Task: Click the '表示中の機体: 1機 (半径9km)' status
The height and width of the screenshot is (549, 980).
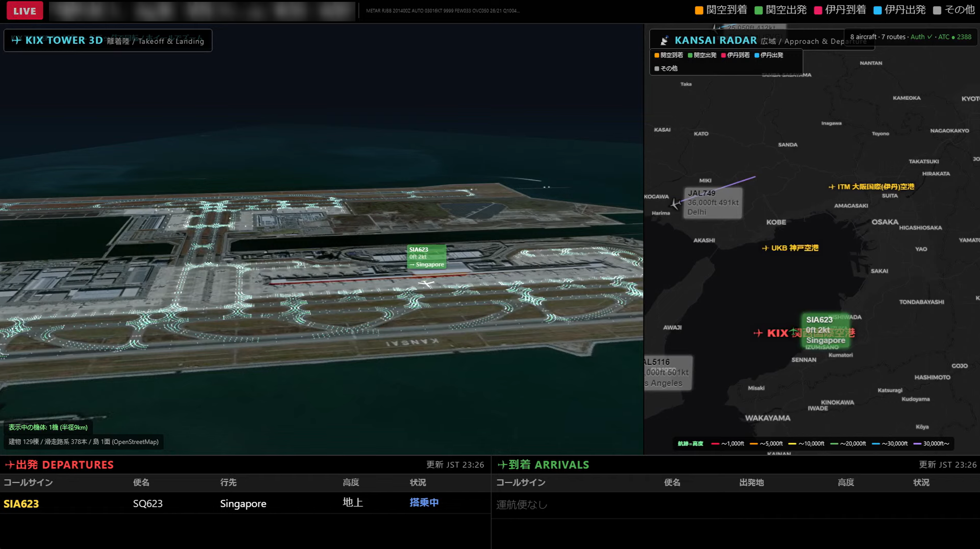Action: [x=48, y=427]
